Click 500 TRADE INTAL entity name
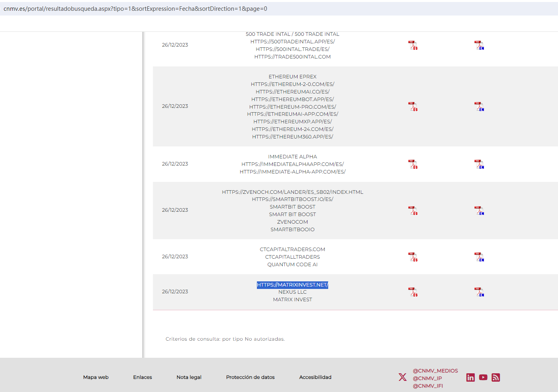Viewport: 558px width, 392px height. tap(292, 34)
